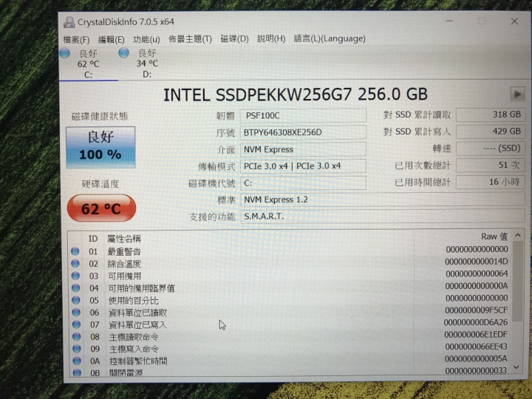Click status orb for attribute 03 可用備用

(x=75, y=276)
